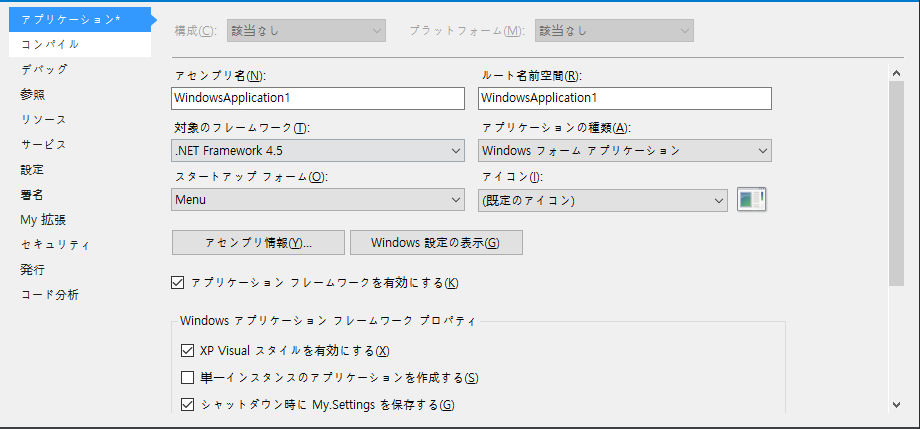Select the コード分析 tab
Image resolution: width=920 pixels, height=429 pixels.
[50, 294]
